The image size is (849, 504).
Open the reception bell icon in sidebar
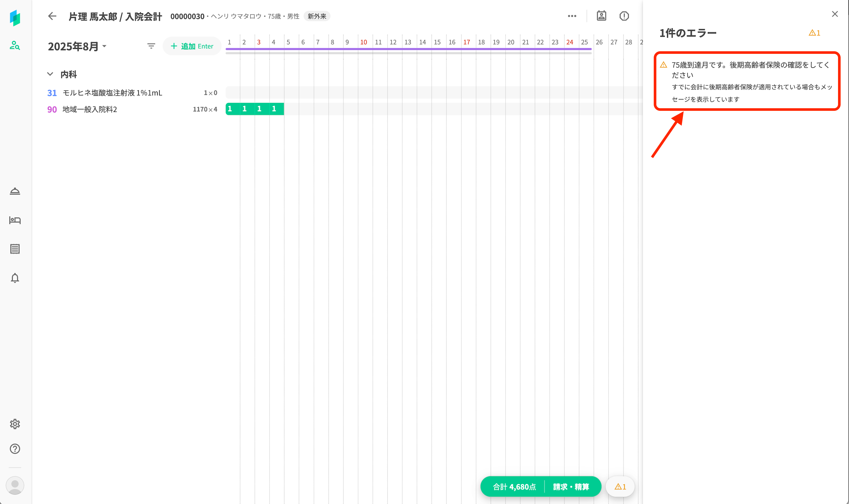[15, 191]
